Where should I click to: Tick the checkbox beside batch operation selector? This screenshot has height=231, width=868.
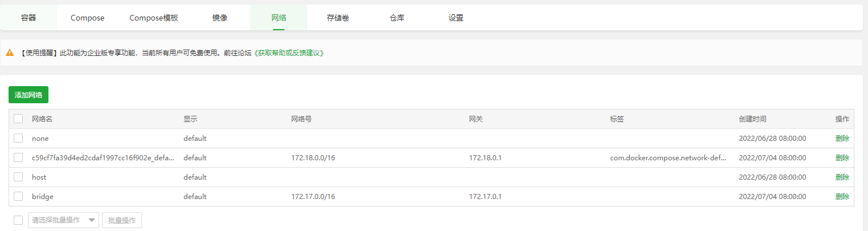click(x=18, y=220)
